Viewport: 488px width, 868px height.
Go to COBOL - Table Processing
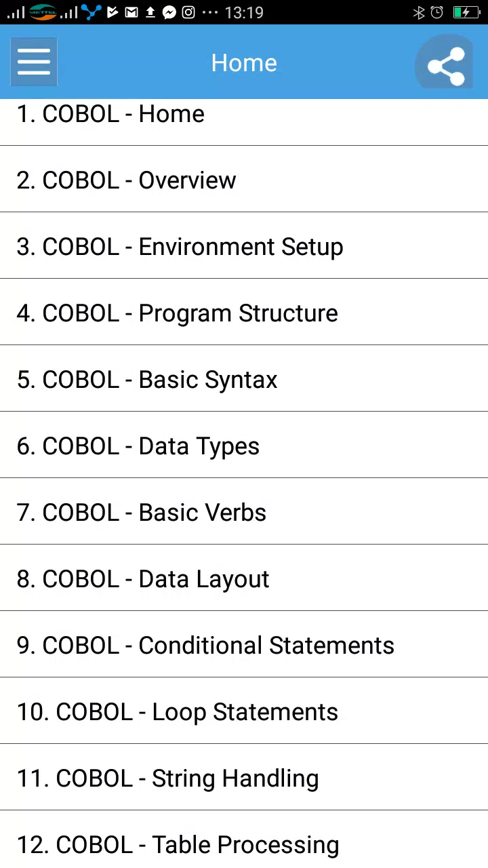pyautogui.click(x=244, y=840)
